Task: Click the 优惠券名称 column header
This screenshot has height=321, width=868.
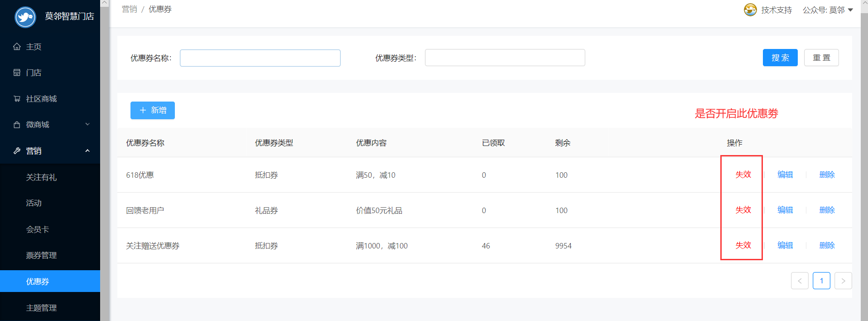Action: [x=145, y=143]
